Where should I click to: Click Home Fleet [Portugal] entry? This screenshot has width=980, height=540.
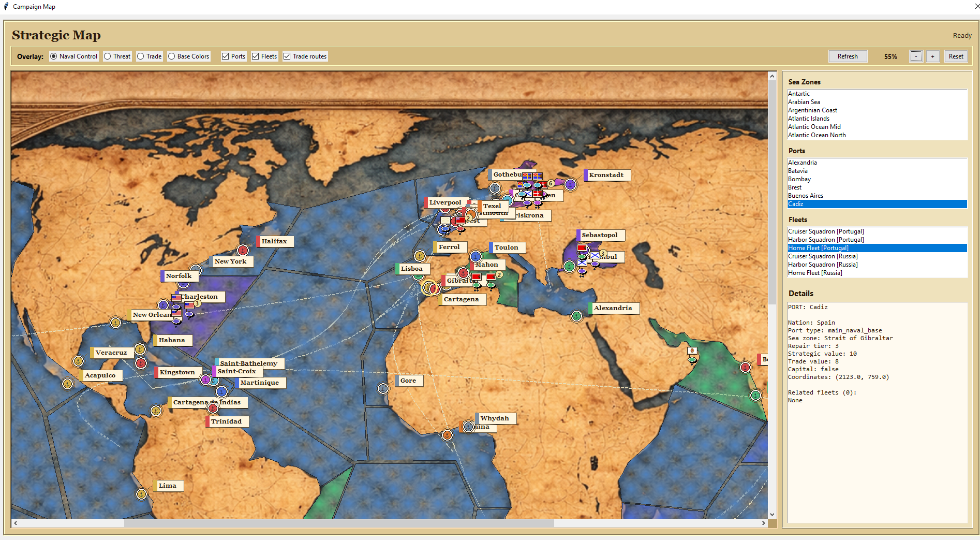(877, 248)
